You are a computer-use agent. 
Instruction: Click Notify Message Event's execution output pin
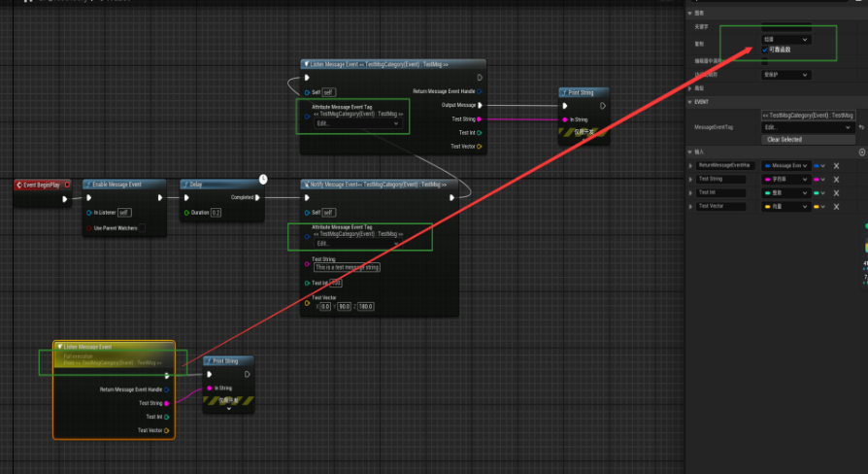tap(452, 198)
